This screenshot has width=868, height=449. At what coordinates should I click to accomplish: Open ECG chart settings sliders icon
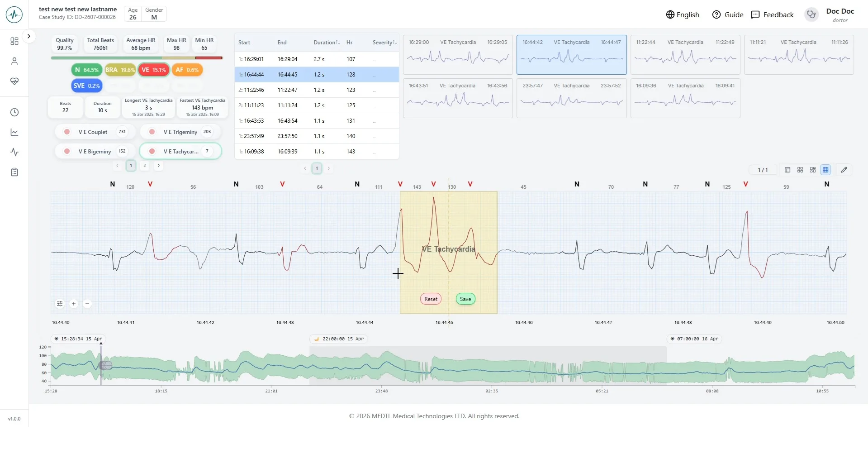(x=60, y=304)
